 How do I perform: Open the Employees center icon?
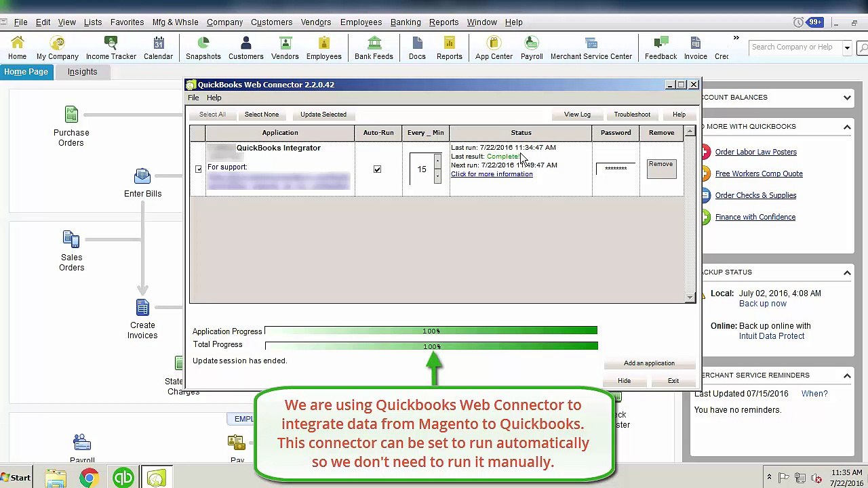324,48
